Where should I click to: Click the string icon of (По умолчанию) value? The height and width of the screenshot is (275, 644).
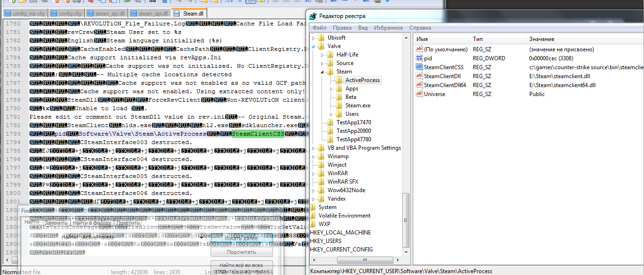tap(419, 49)
